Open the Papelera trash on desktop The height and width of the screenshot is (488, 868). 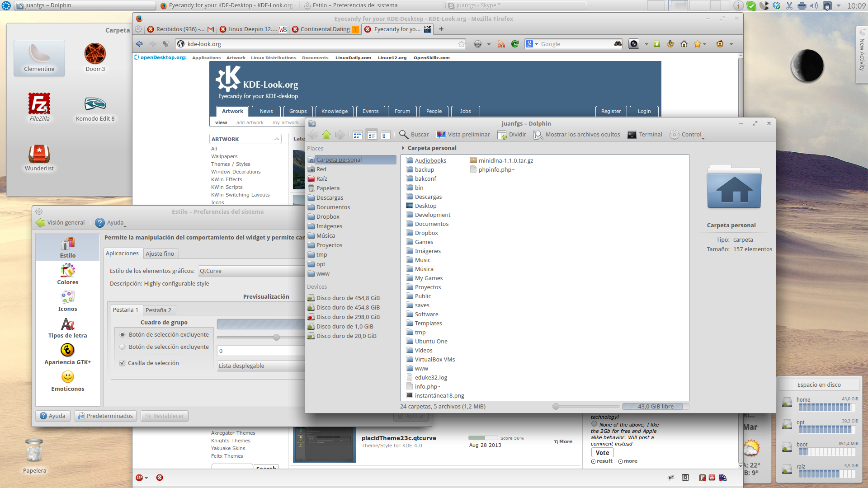pos(34,455)
